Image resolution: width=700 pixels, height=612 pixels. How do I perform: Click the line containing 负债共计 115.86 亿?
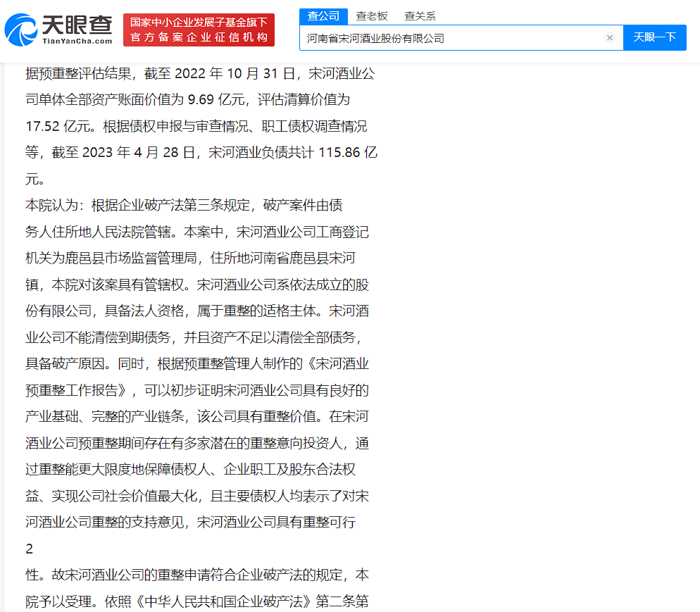click(201, 153)
